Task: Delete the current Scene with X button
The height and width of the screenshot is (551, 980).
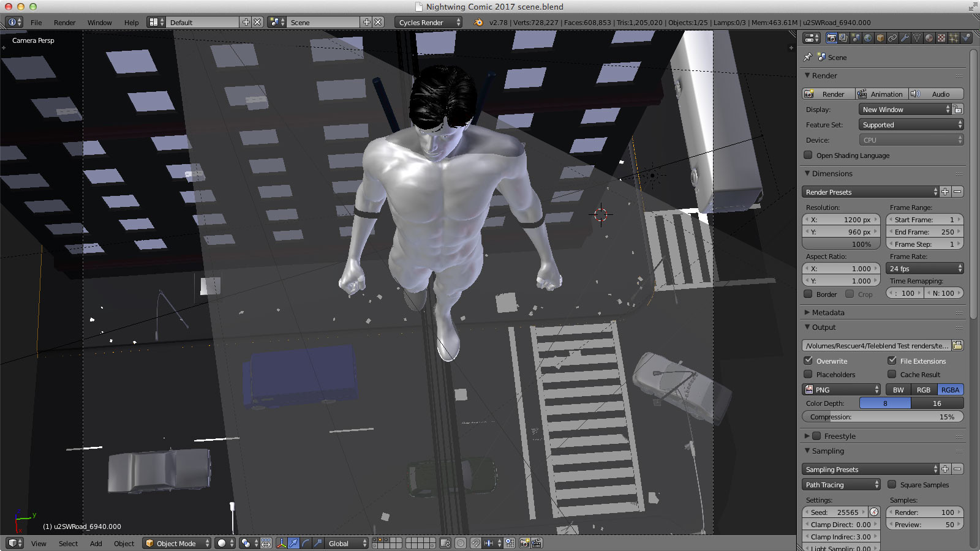Action: coord(378,22)
